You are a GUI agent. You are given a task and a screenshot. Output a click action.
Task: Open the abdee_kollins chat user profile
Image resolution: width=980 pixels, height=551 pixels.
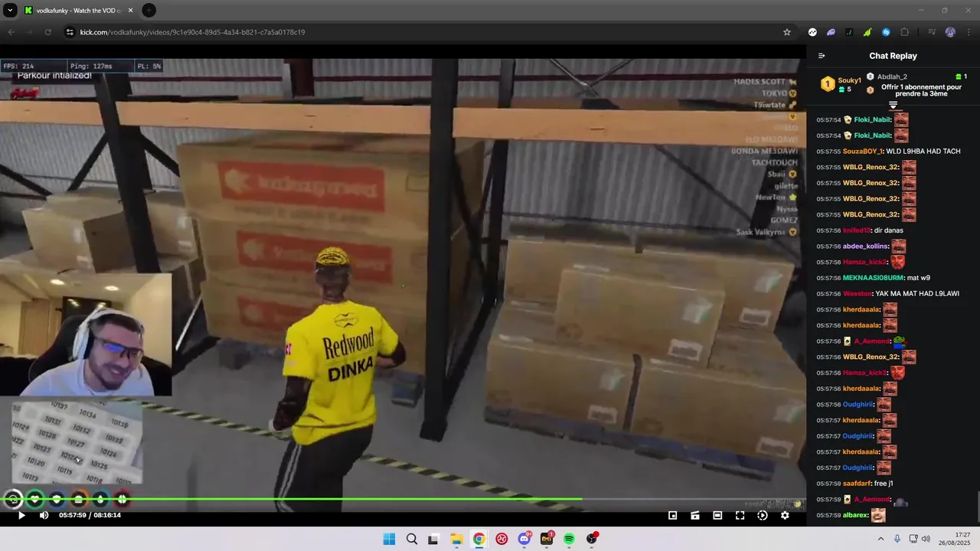pos(865,246)
